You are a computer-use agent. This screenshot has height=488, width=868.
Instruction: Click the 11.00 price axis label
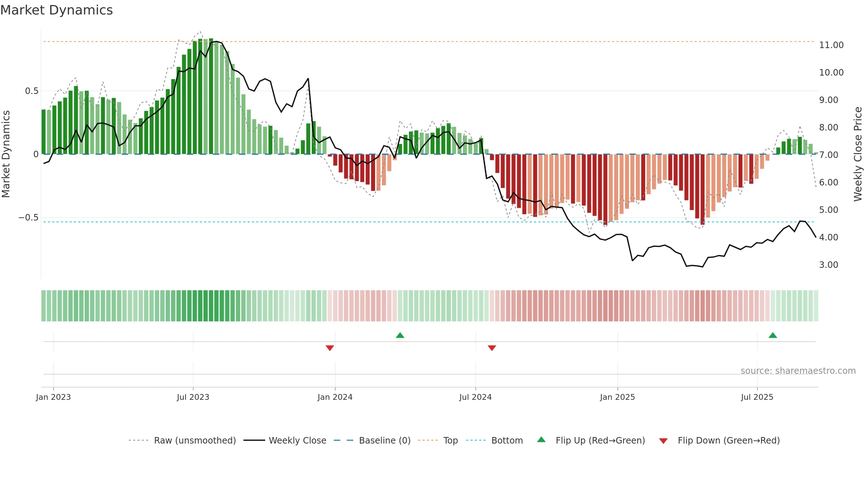(x=831, y=45)
